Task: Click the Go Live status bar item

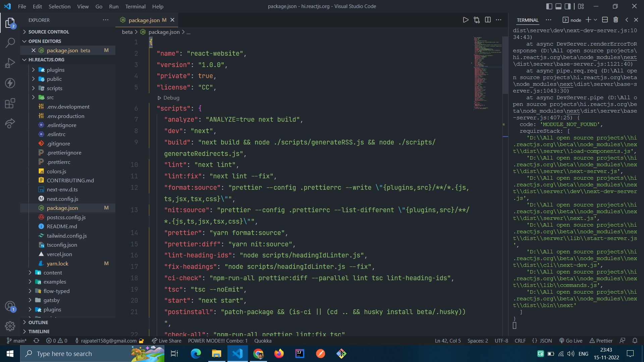Action: point(571,341)
